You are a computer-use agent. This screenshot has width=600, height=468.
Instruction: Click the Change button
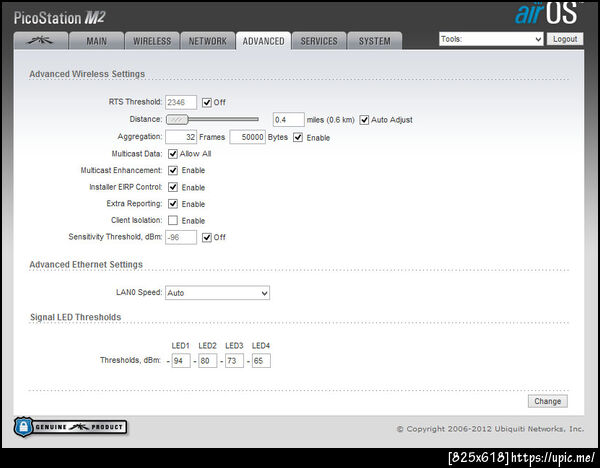pos(548,401)
